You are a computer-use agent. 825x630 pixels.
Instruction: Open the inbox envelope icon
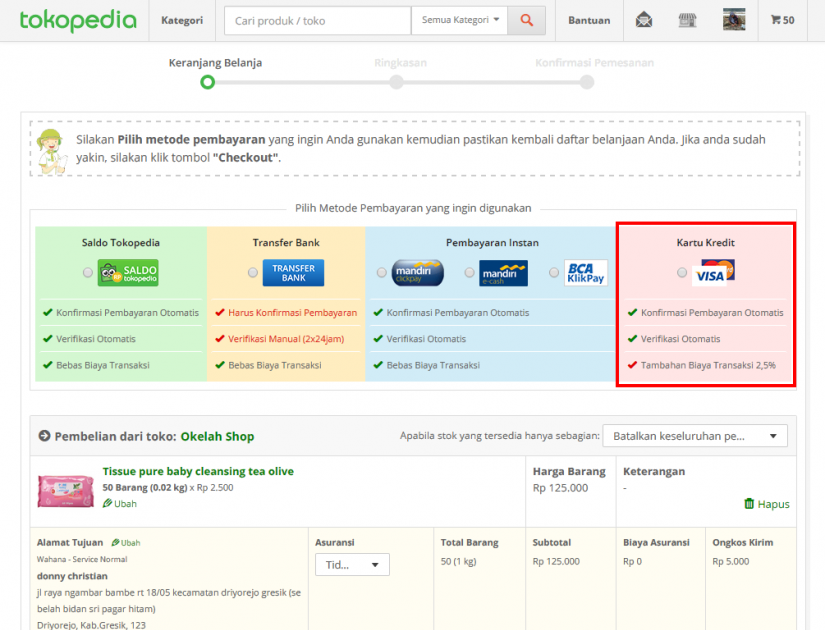pos(644,21)
